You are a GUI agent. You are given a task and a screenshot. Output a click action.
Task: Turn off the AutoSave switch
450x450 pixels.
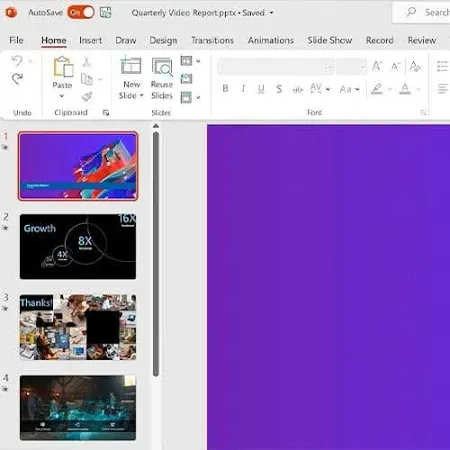point(81,13)
